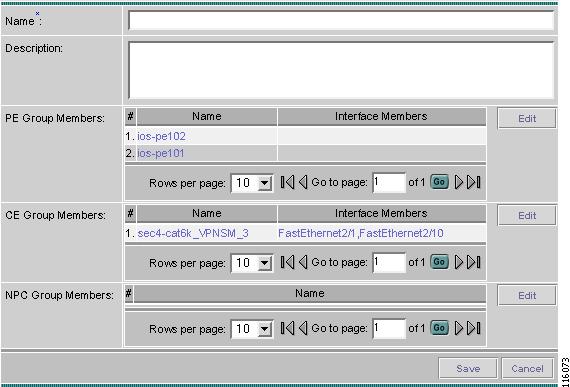Go to next page in NPC Group Members

tap(459, 328)
